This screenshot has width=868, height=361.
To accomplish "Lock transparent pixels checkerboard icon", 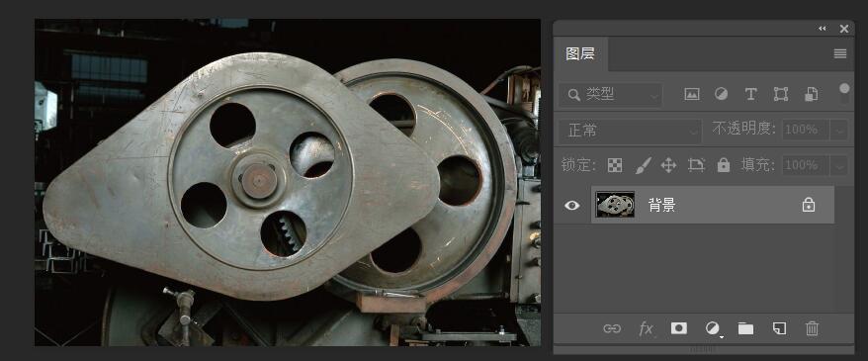I will point(615,165).
